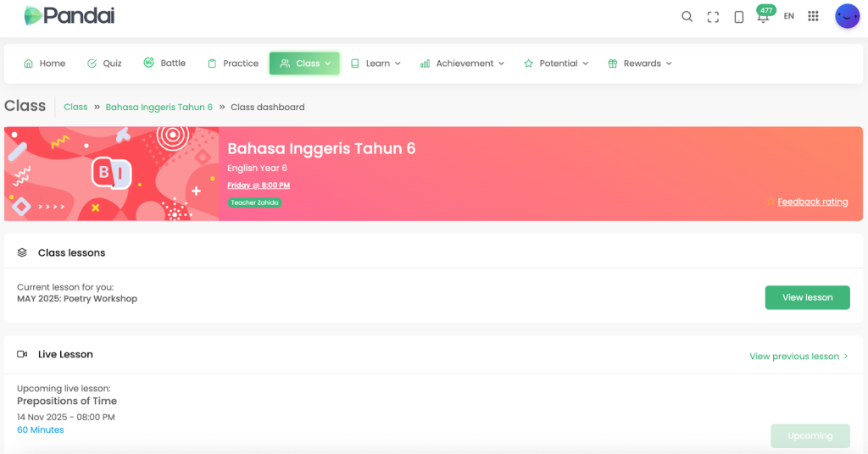Viewport: 868px width, 454px height.
Task: Click the Pandai logo
Action: coord(70,15)
